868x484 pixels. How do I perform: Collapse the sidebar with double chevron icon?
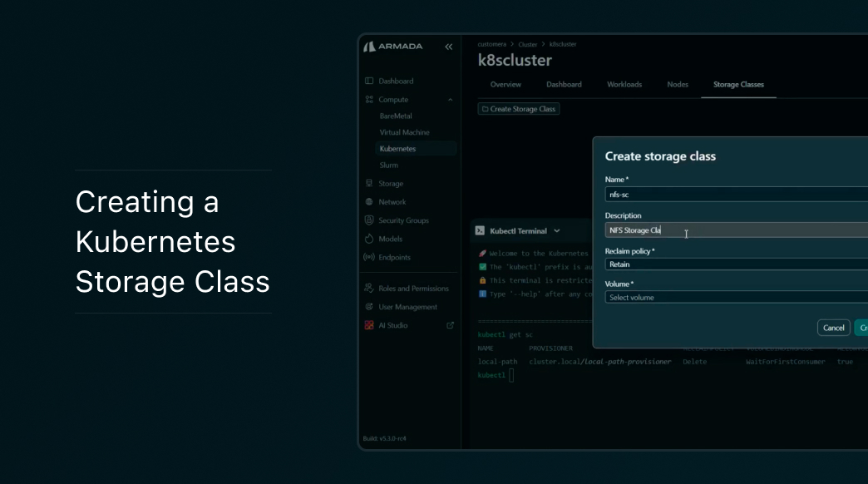pyautogui.click(x=448, y=47)
